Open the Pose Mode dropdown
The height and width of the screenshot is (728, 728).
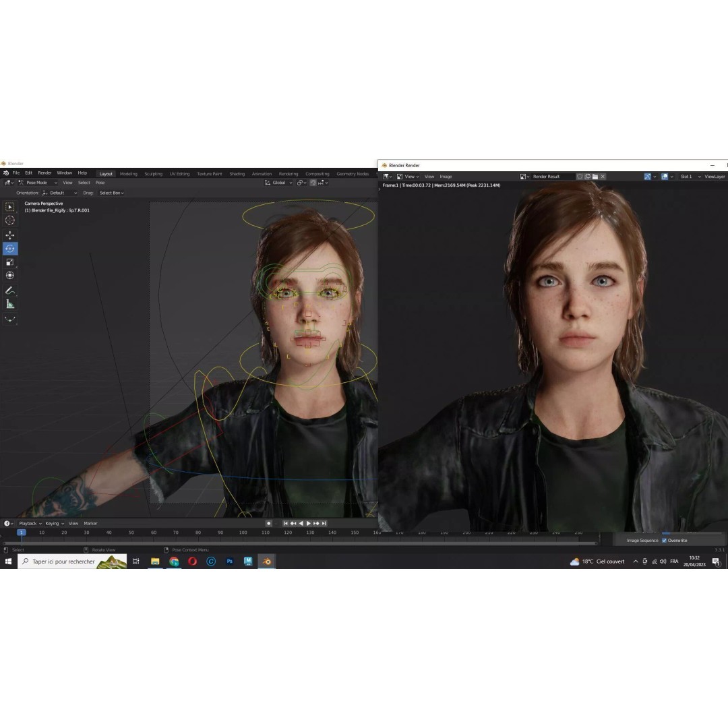click(x=38, y=183)
